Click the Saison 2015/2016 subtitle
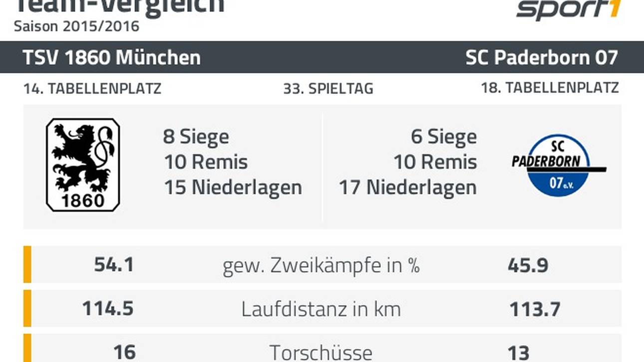This screenshot has width=644, height=362. (x=76, y=26)
